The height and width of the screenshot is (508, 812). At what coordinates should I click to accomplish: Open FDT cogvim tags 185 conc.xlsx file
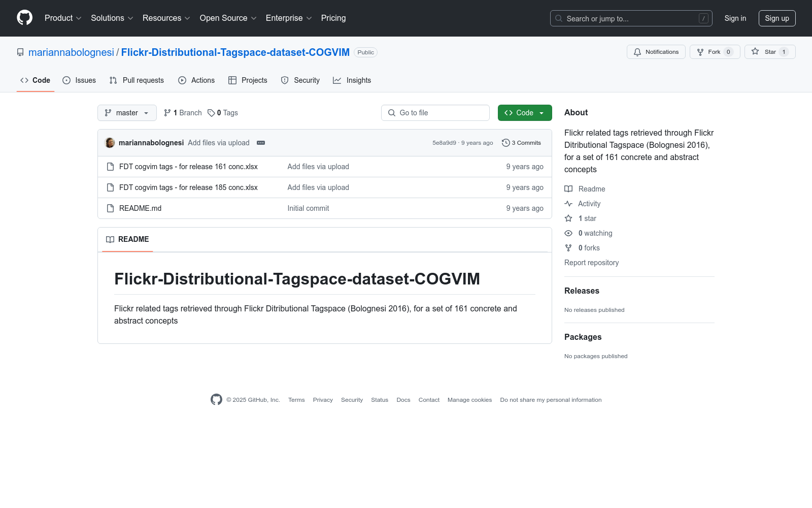[x=188, y=187]
